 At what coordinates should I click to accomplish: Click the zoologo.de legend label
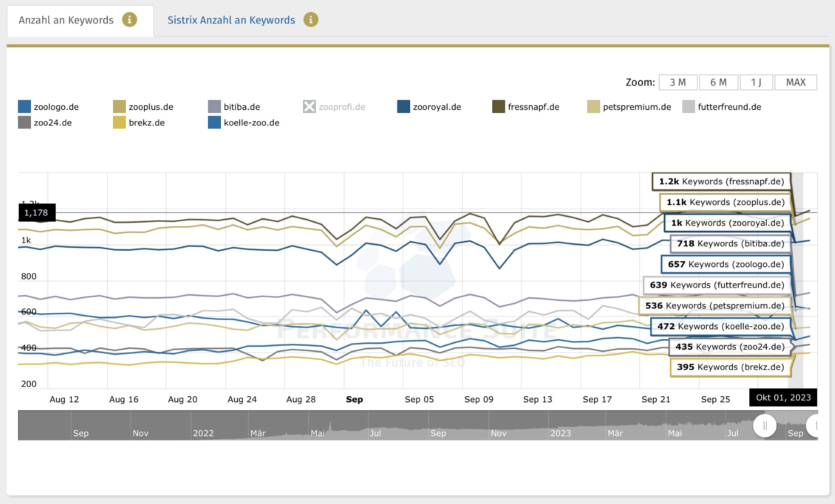[56, 107]
